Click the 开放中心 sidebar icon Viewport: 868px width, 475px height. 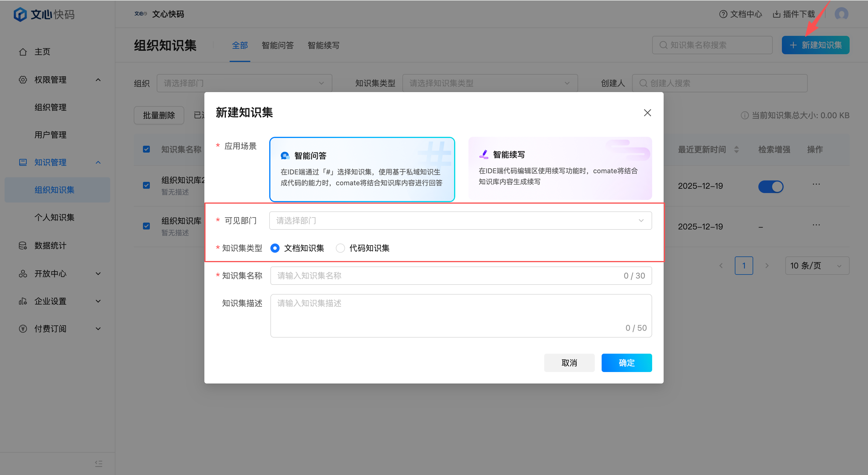coord(23,273)
